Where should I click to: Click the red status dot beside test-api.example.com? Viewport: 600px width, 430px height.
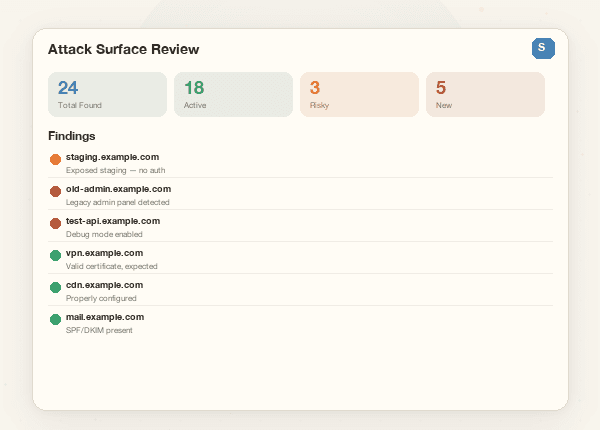[55, 223]
